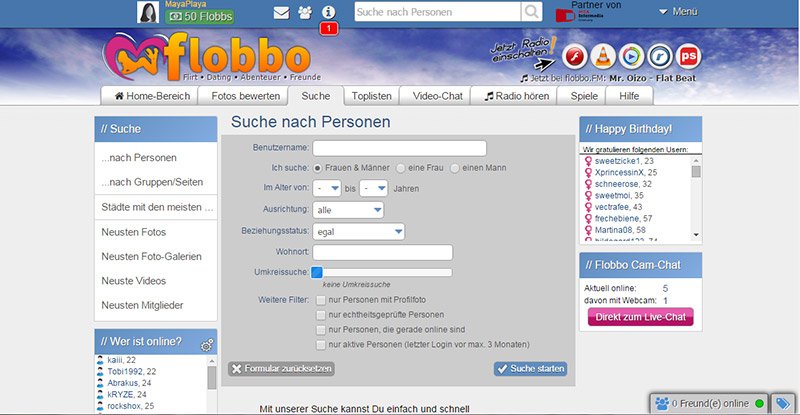
Task: Click Happy Birthday list scrollbar down arrow
Action: click(696, 235)
